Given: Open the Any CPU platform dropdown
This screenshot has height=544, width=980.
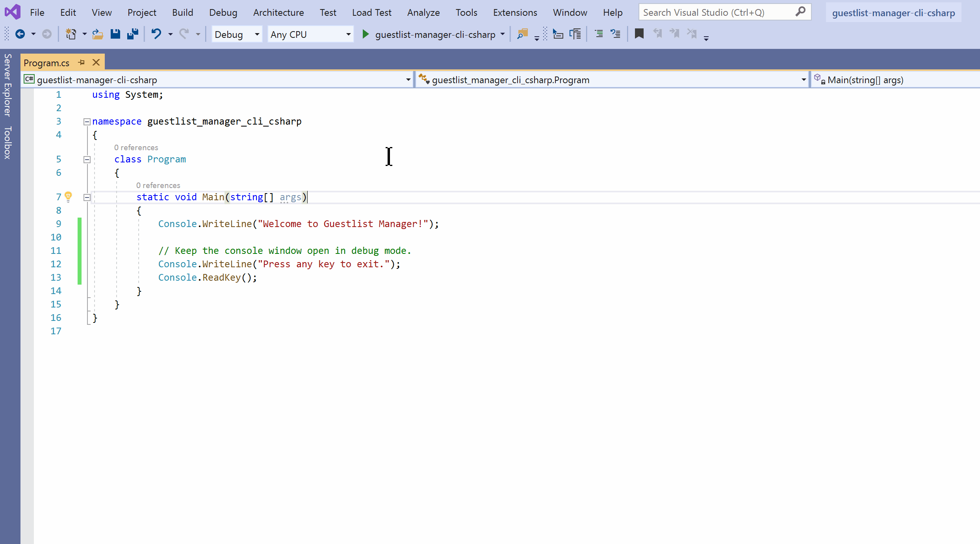Looking at the screenshot, I should [x=347, y=34].
